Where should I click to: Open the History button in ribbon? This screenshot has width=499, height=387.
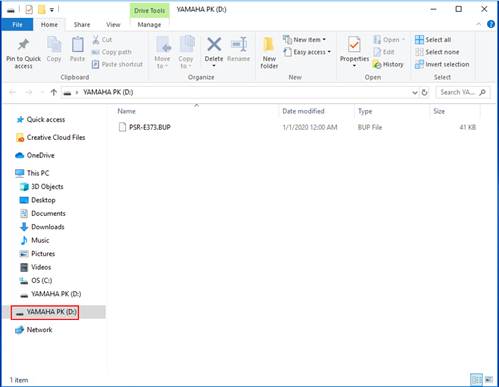pyautogui.click(x=388, y=64)
